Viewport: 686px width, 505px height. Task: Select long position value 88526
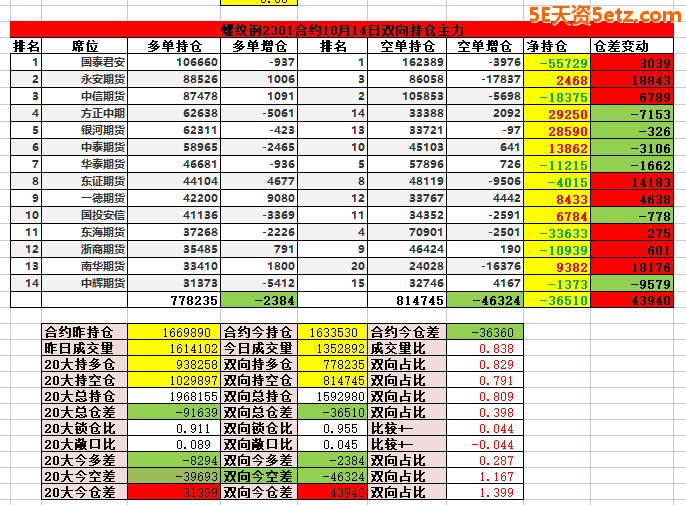[x=174, y=79]
